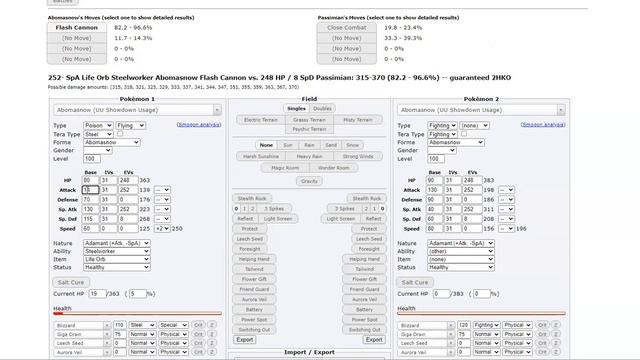The height and width of the screenshot is (360, 640).
Task: Select Snow weather option
Action: (x=353, y=145)
